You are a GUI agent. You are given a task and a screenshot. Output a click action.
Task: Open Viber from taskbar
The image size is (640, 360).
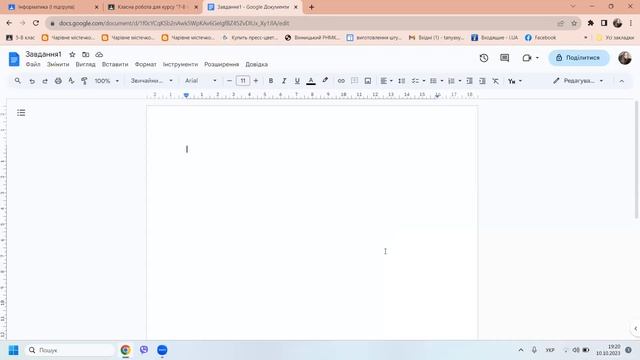(x=144, y=350)
